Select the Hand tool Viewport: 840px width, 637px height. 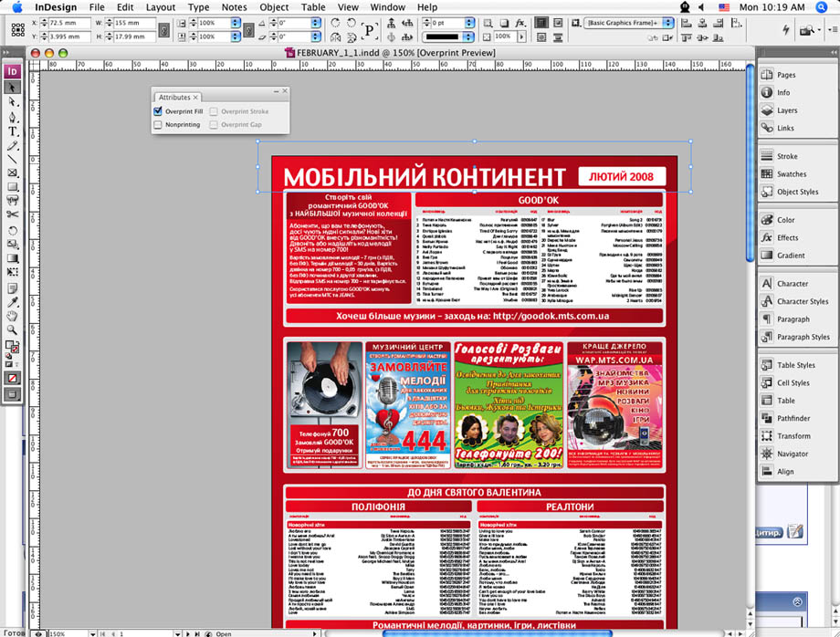[12, 316]
